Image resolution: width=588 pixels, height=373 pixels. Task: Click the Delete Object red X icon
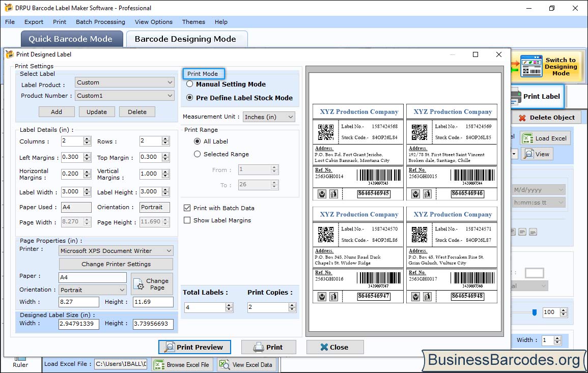[522, 118]
